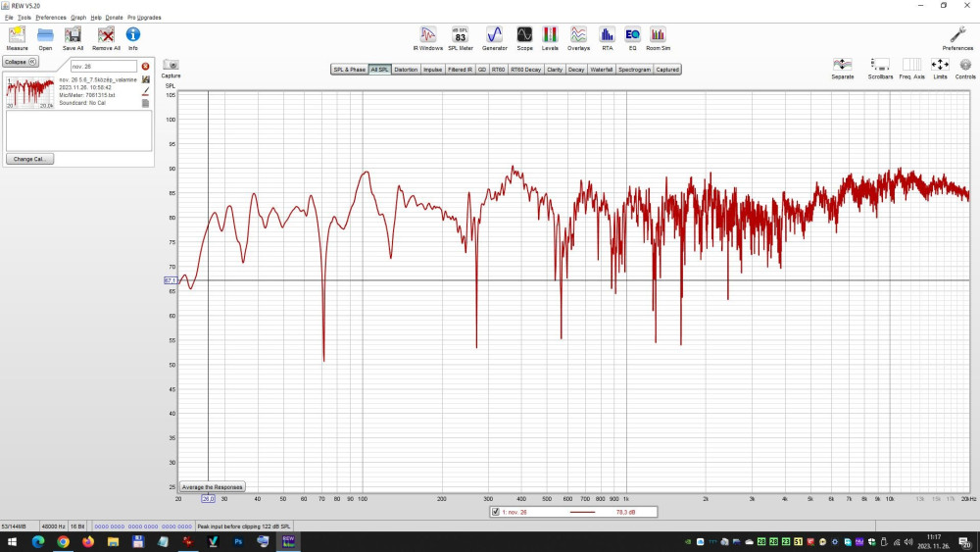Image resolution: width=980 pixels, height=552 pixels.
Task: Open IR Windows settings
Action: 427,35
